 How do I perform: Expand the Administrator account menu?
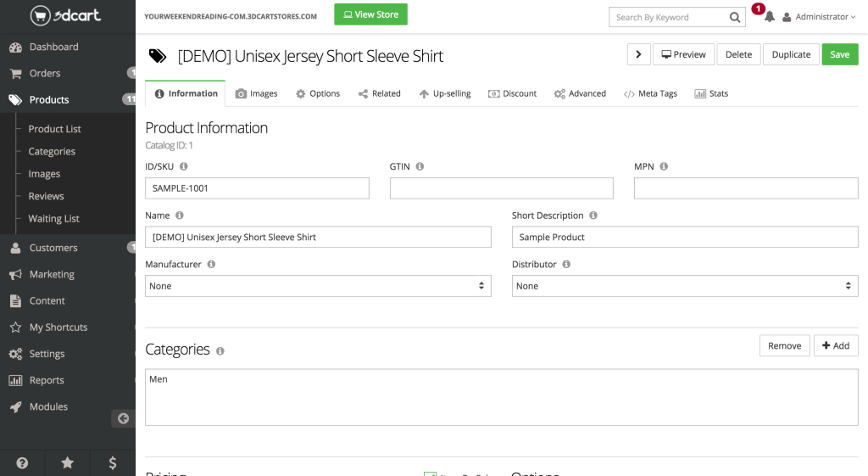coord(819,17)
